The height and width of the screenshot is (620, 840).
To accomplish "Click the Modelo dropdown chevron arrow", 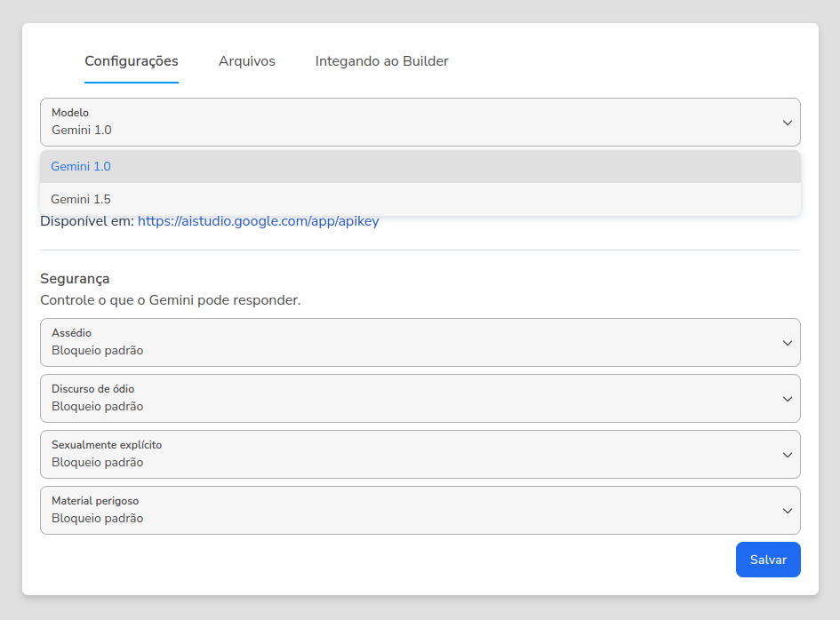I will point(787,123).
